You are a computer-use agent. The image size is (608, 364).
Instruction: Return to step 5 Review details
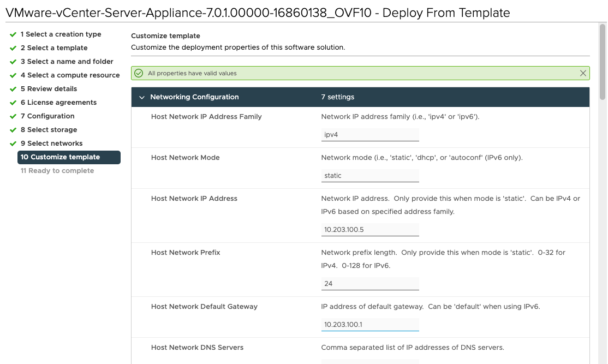coord(49,89)
